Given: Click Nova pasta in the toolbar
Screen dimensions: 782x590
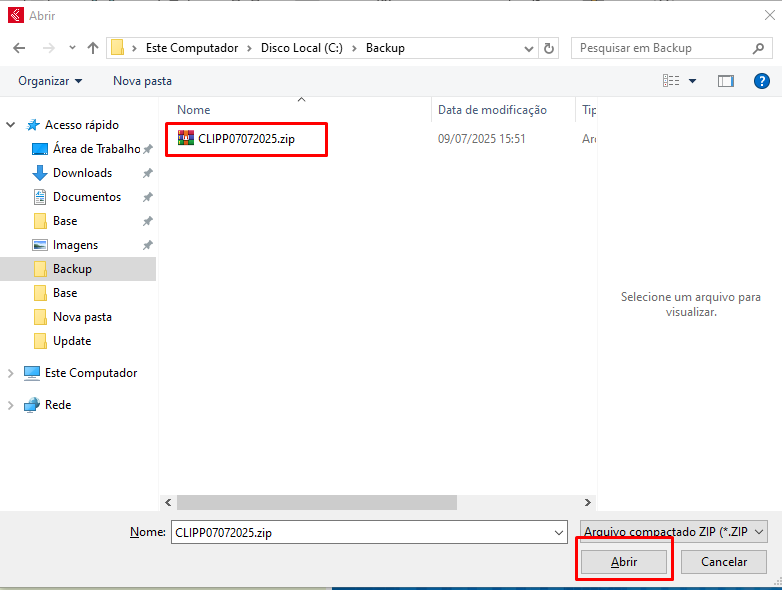Looking at the screenshot, I should click(x=142, y=81).
